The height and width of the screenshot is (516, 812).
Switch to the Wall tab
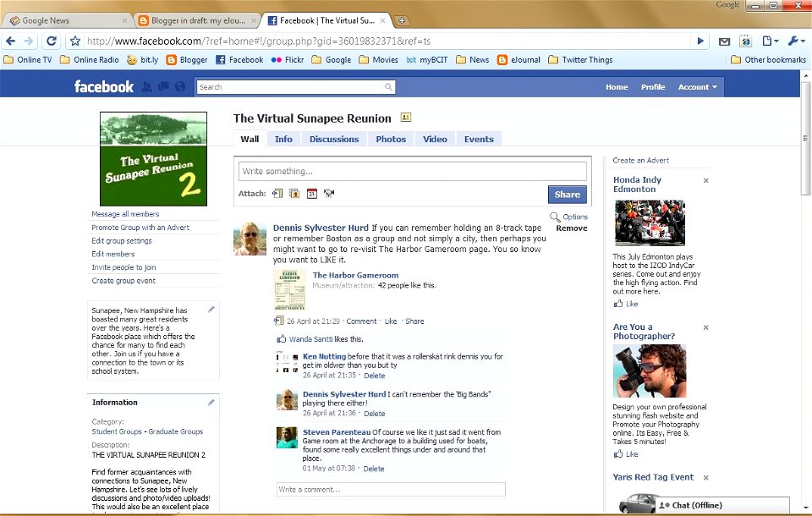pyautogui.click(x=250, y=139)
